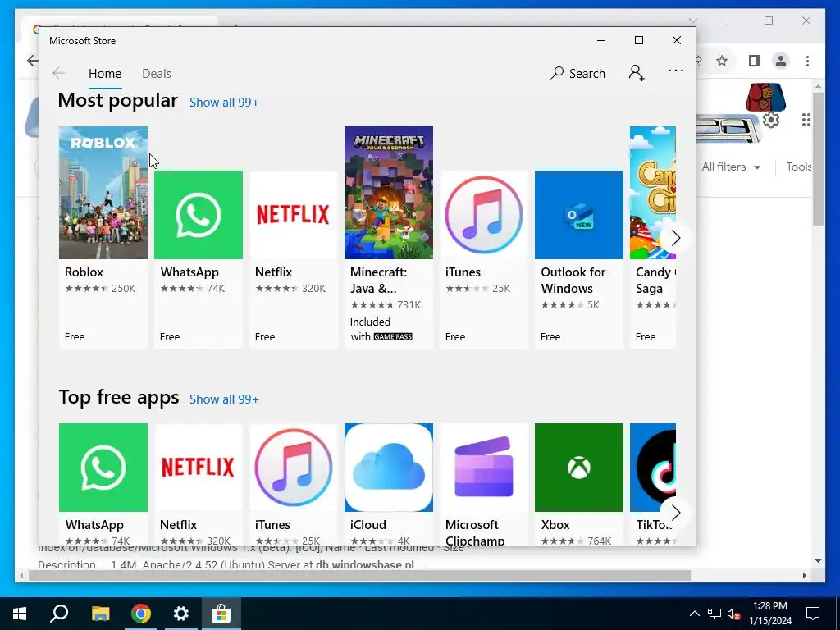Click Google settings gear in Chrome page
Image resolution: width=840 pixels, height=630 pixels.
click(771, 120)
